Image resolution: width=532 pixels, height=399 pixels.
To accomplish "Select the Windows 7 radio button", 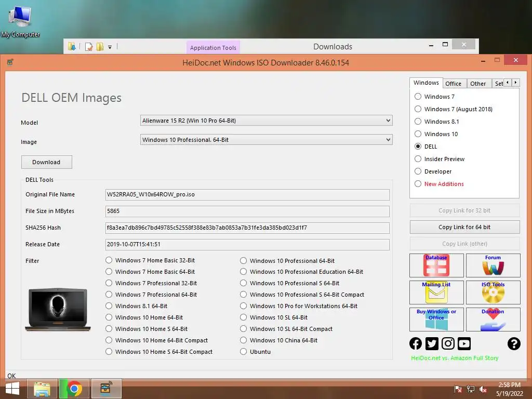I will point(418,97).
